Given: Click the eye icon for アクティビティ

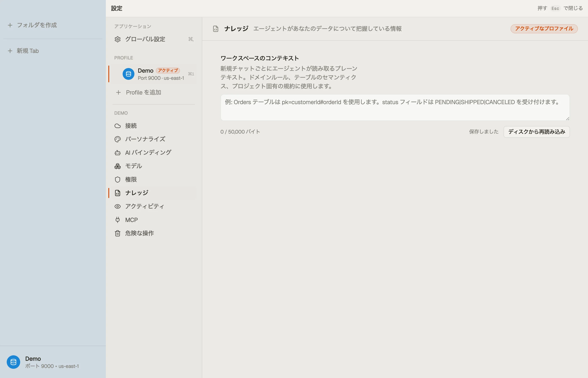Looking at the screenshot, I should [x=118, y=206].
